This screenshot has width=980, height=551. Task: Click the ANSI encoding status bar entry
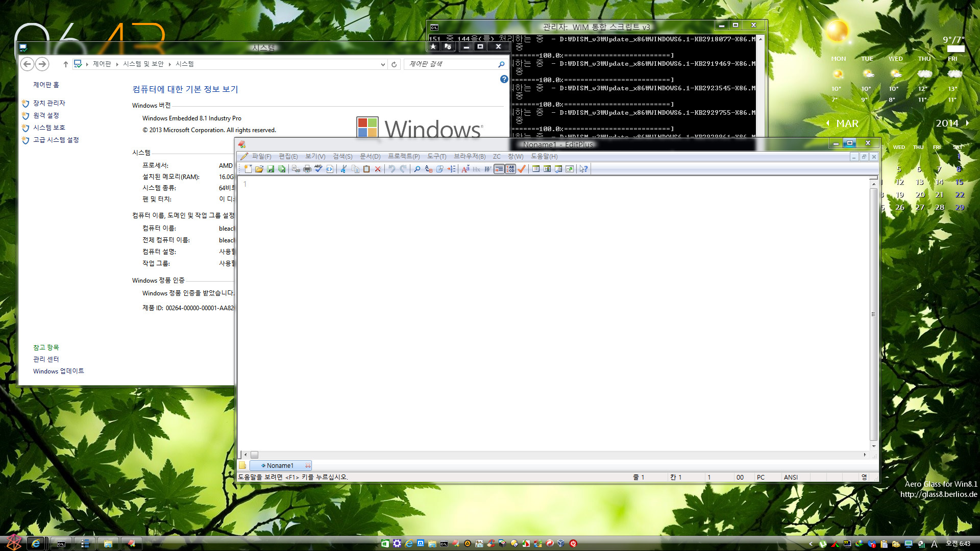coord(791,477)
